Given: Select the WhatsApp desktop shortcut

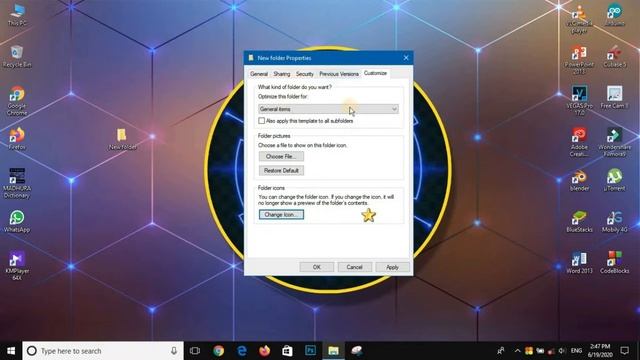Looking at the screenshot, I should (x=17, y=221).
